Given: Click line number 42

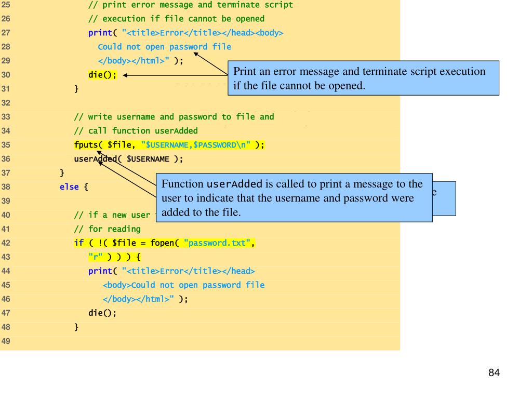Looking at the screenshot, I should click(x=6, y=243).
